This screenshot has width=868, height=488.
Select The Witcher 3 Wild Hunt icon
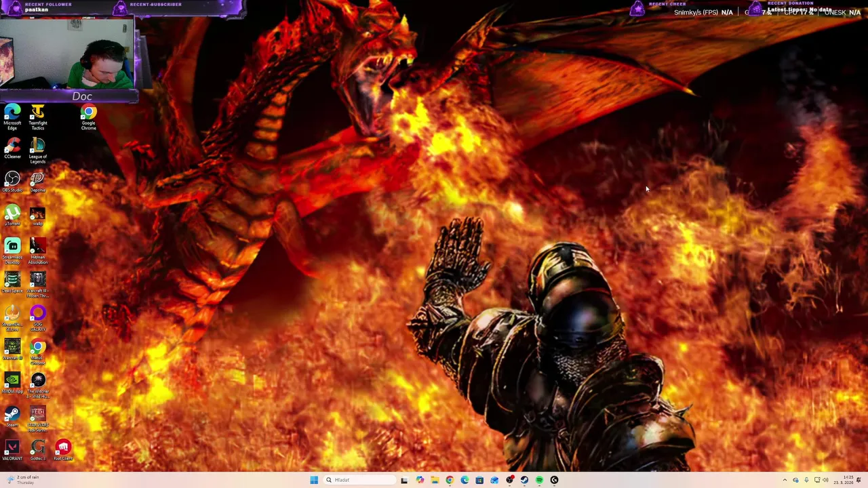37,386
